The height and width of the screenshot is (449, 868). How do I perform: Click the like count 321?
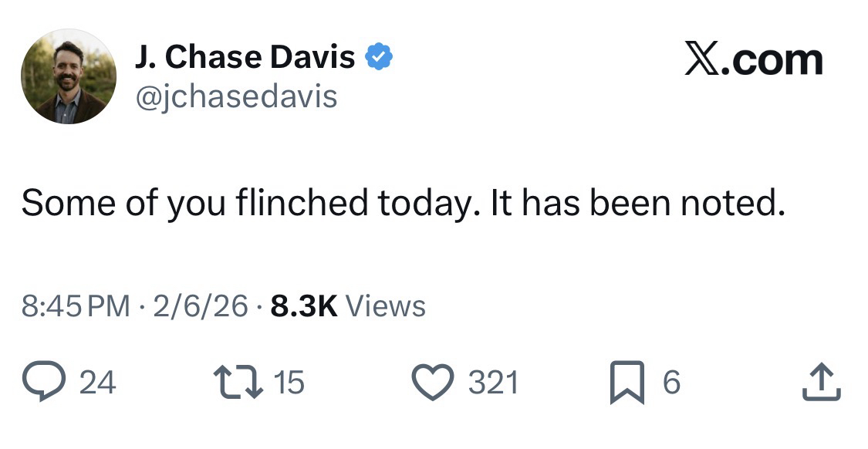point(494,383)
